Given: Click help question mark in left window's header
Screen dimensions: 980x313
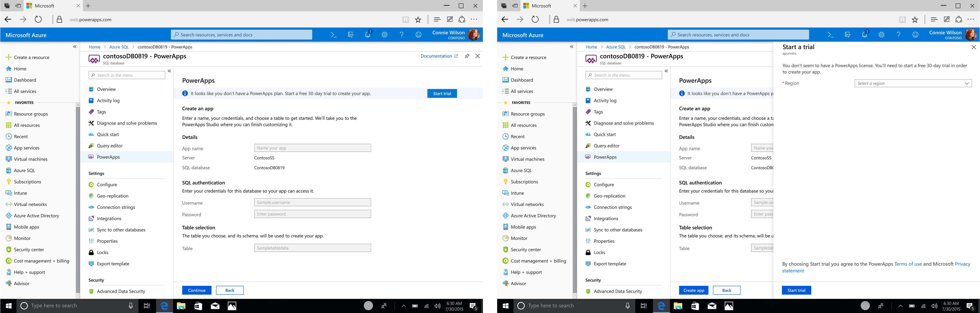Looking at the screenshot, I should click(401, 35).
